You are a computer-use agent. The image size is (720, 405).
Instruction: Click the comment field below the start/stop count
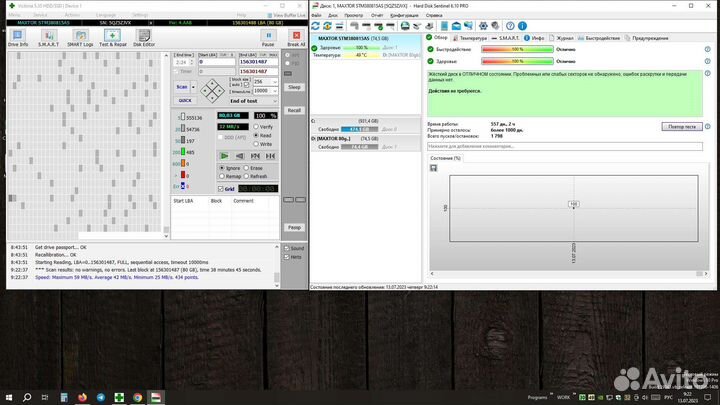(565, 146)
